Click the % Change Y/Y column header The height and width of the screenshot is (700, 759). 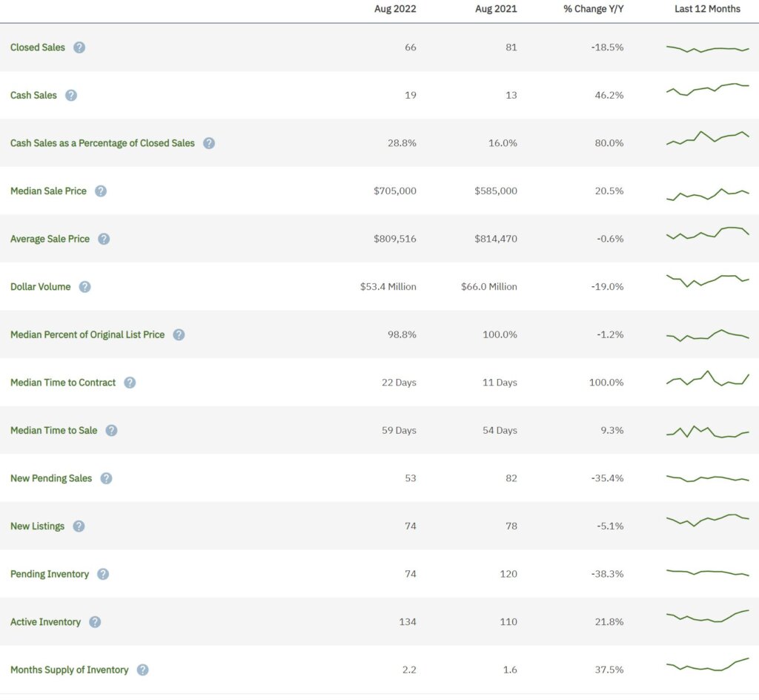[594, 9]
